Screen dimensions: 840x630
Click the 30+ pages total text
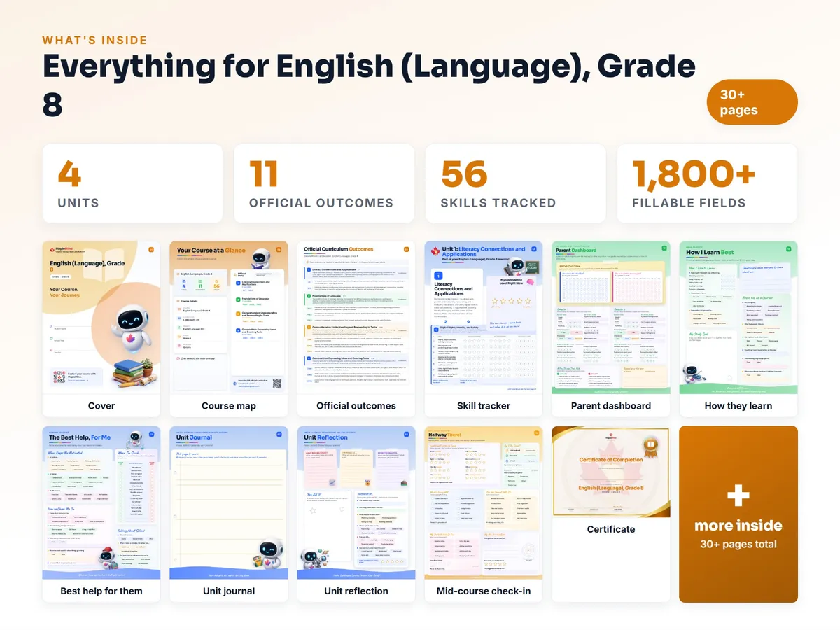click(x=738, y=544)
